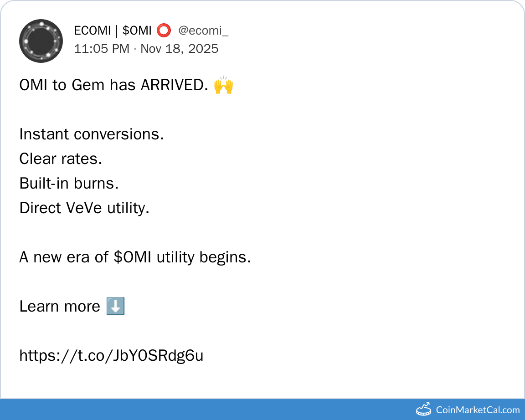Click the CoinMarketCal.com footer text
525x420 pixels.
click(x=478, y=410)
